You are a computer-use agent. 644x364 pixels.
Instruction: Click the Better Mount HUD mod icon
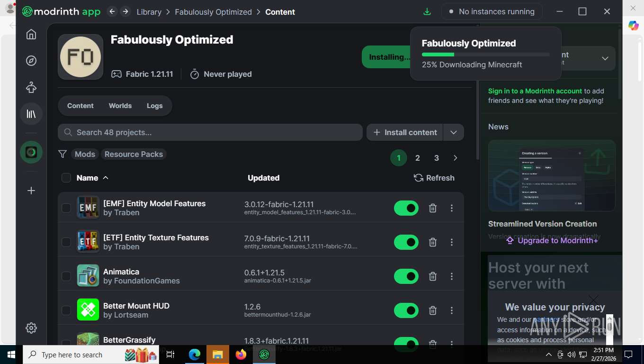(88, 309)
